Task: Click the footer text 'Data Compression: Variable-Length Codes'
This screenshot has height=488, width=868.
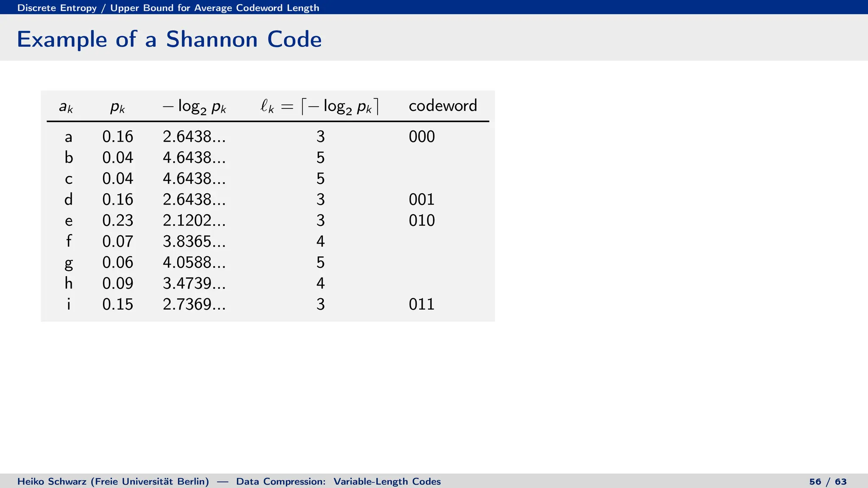Action: coord(338,481)
